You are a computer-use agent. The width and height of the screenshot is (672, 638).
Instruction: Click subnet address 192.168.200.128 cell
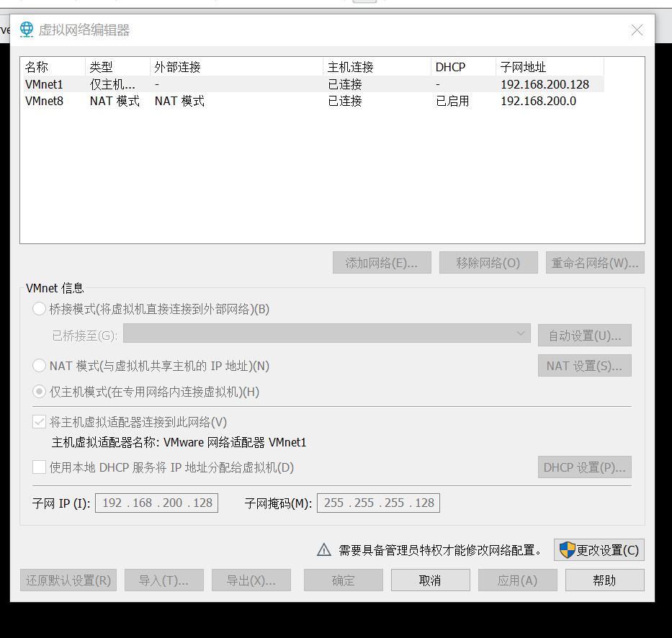tap(545, 84)
